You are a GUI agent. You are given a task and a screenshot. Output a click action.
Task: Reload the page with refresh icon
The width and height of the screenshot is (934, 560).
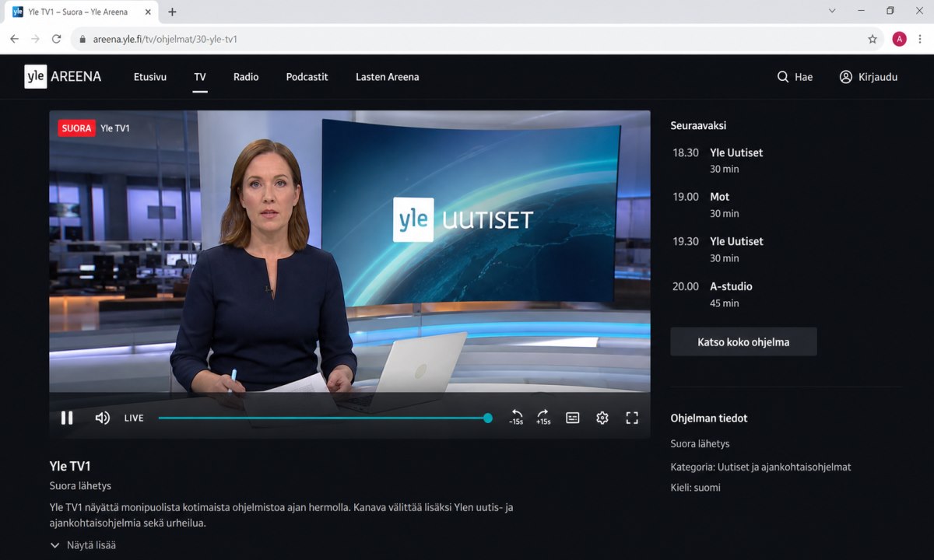[x=56, y=39]
